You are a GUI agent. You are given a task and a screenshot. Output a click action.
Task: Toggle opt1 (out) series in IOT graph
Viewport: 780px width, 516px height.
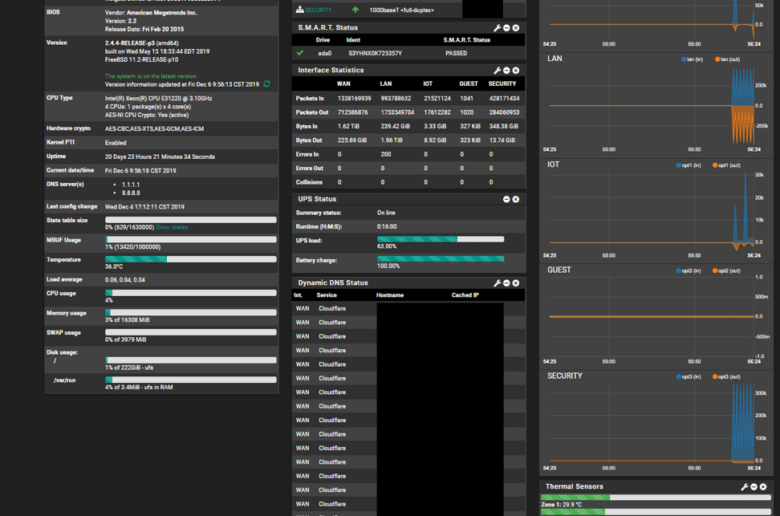point(726,165)
